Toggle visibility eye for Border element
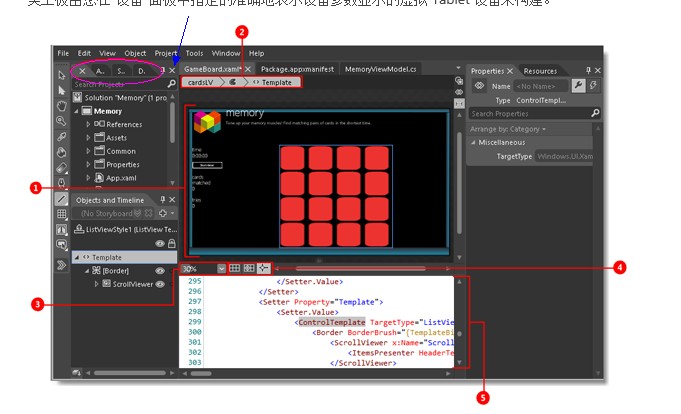 tap(160, 271)
